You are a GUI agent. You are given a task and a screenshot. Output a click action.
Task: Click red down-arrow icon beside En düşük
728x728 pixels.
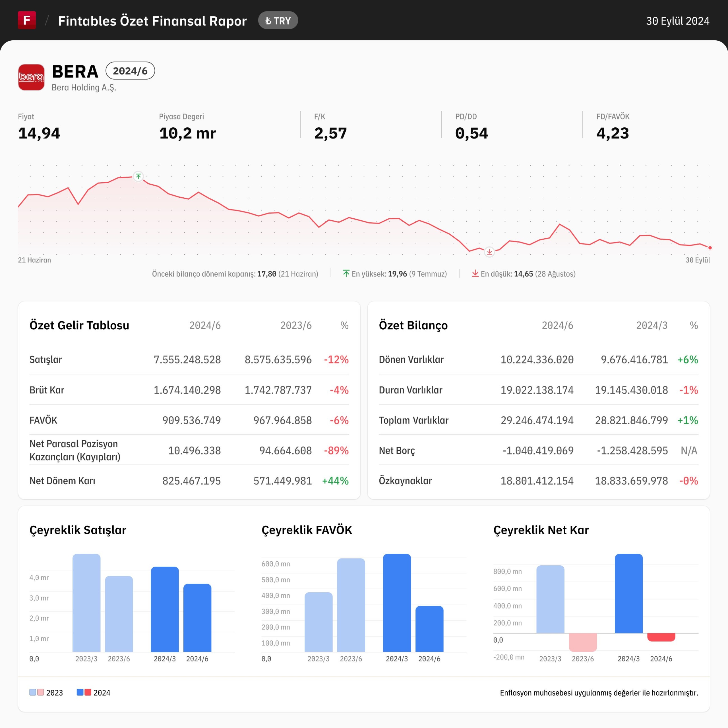coord(475,274)
